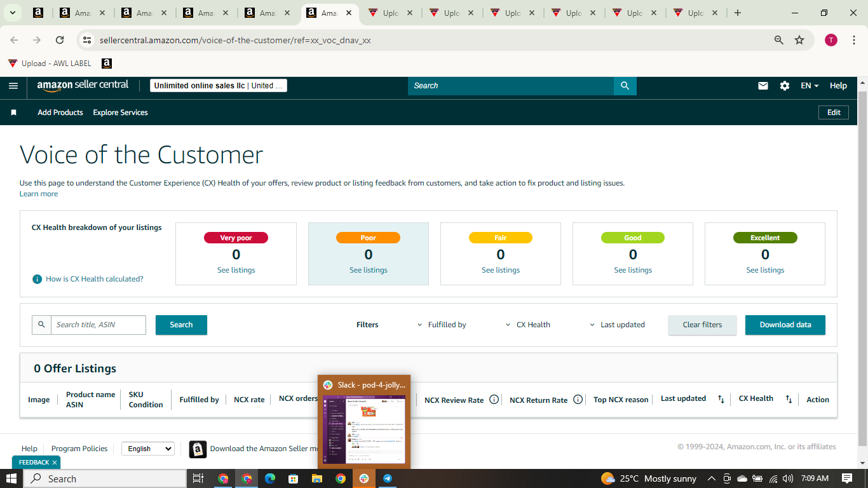
Task: Click the FEEDBACK button
Action: coord(34,463)
